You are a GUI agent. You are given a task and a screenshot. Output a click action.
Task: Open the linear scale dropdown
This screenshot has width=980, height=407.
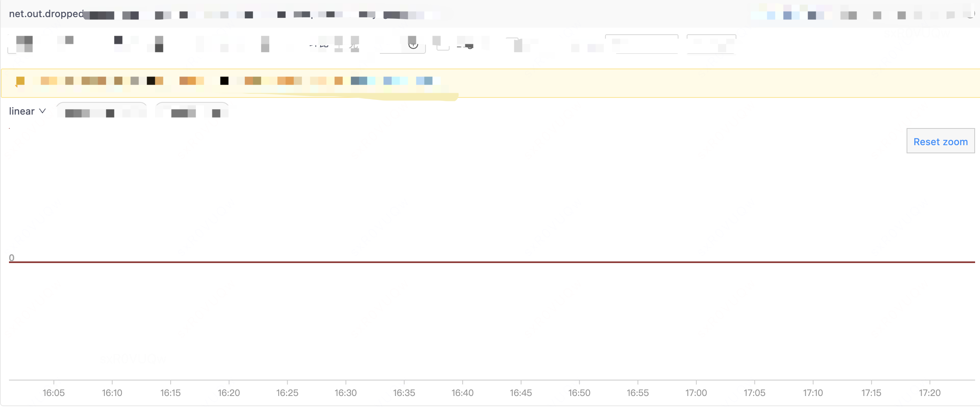click(27, 111)
